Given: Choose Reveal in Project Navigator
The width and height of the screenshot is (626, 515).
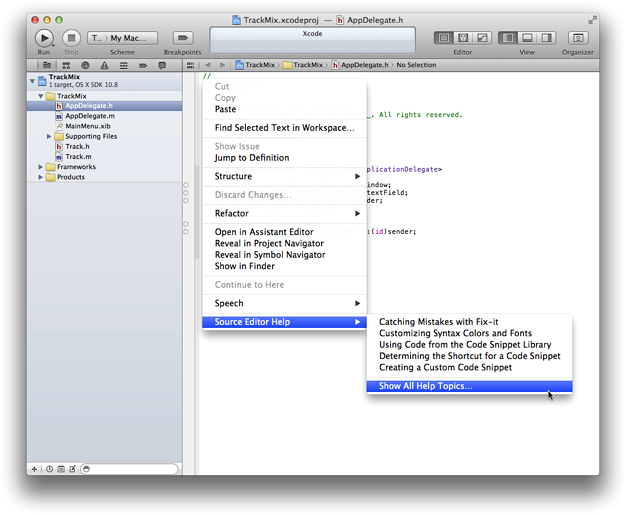Looking at the screenshot, I should point(284,244).
